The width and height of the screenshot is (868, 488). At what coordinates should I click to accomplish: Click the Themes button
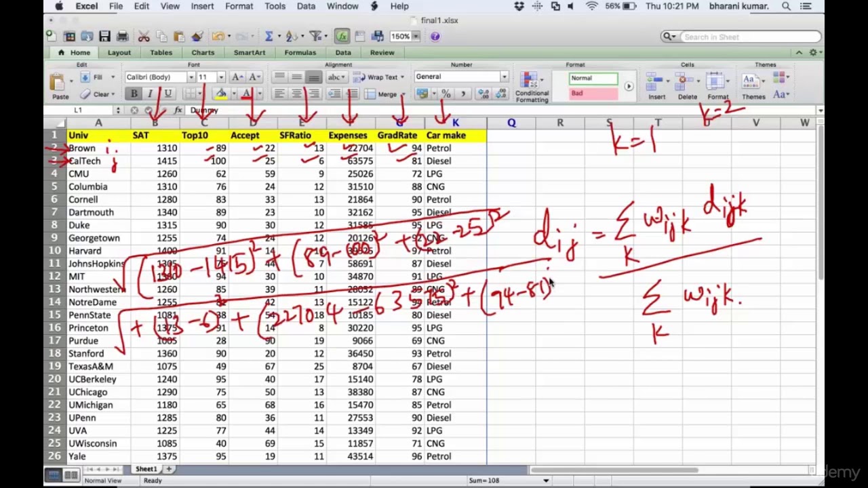[753, 86]
